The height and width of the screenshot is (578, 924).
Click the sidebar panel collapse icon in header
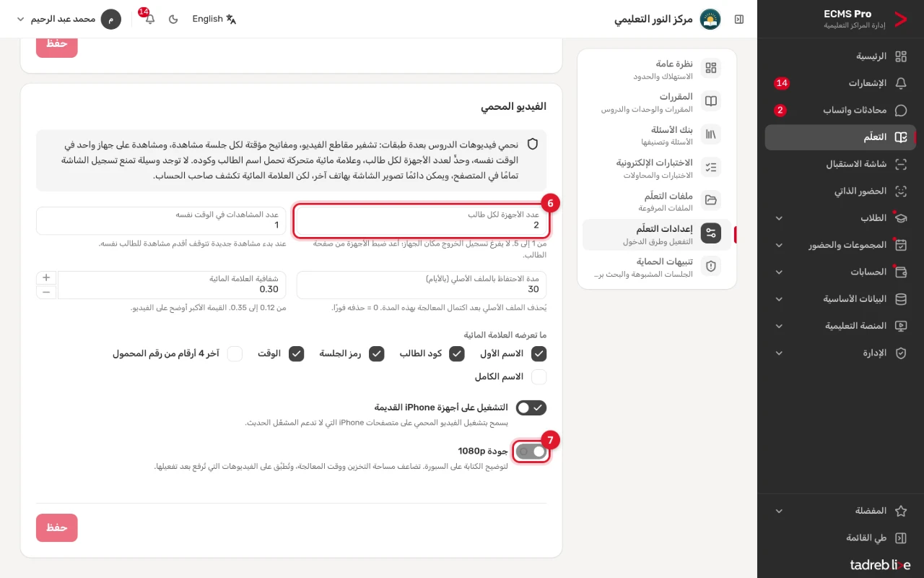click(739, 19)
